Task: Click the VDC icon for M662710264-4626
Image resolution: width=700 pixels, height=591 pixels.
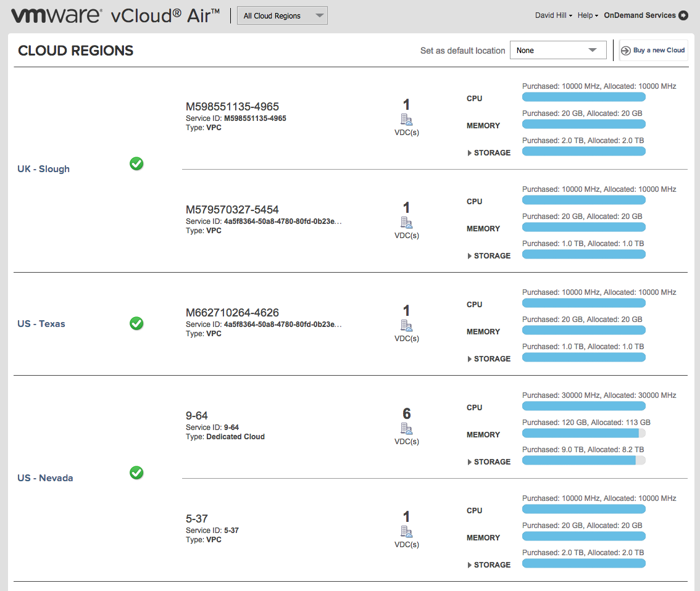Action: point(406,326)
